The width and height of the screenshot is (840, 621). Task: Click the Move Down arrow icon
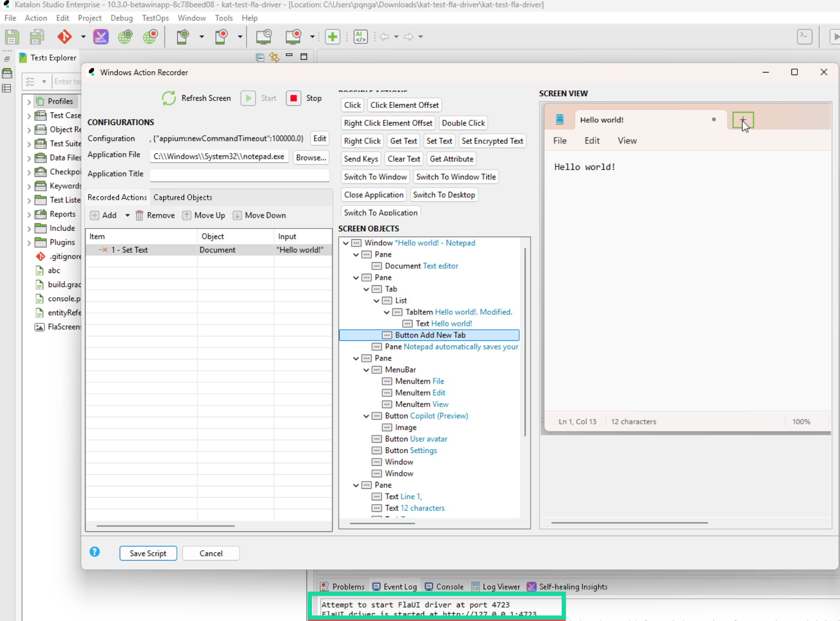coord(237,215)
